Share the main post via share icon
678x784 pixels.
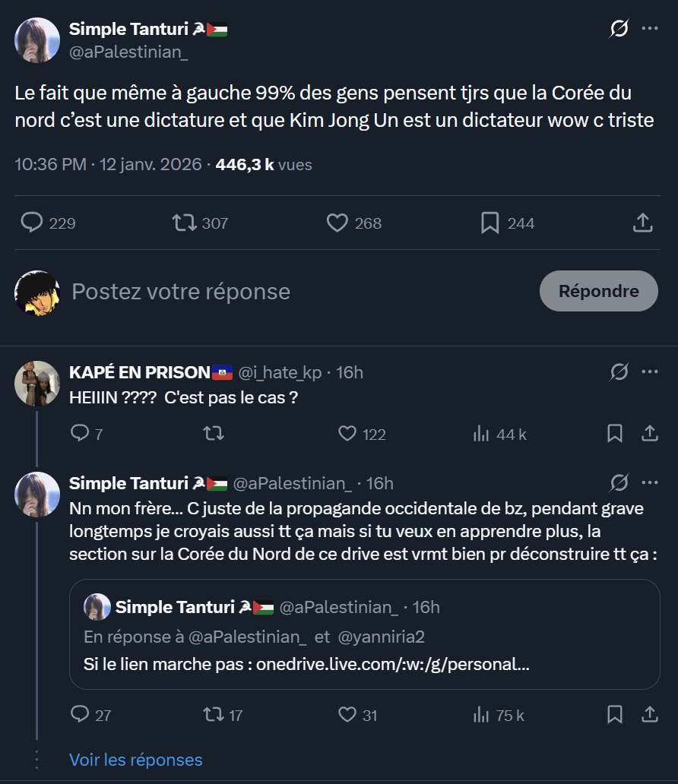(x=642, y=223)
